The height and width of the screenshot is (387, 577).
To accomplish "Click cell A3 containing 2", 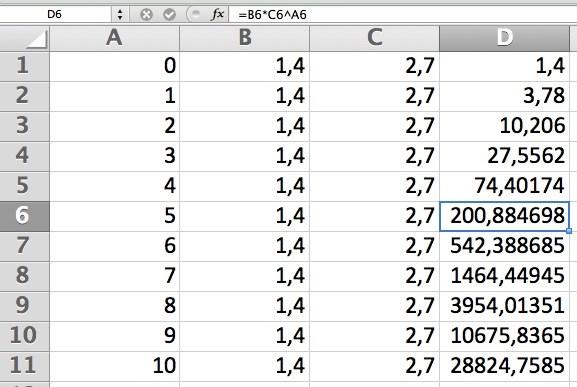I will coord(114,126).
